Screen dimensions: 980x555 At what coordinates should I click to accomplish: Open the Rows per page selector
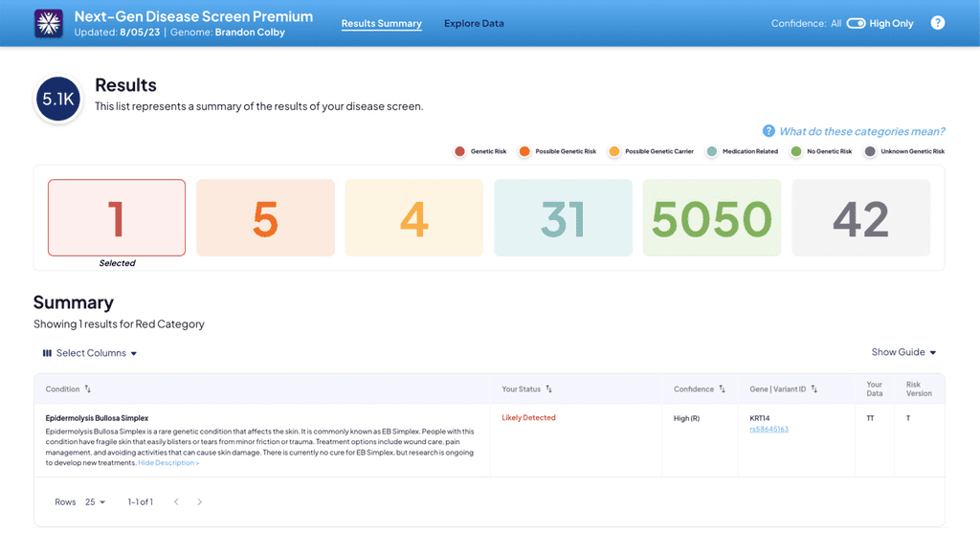pos(92,501)
